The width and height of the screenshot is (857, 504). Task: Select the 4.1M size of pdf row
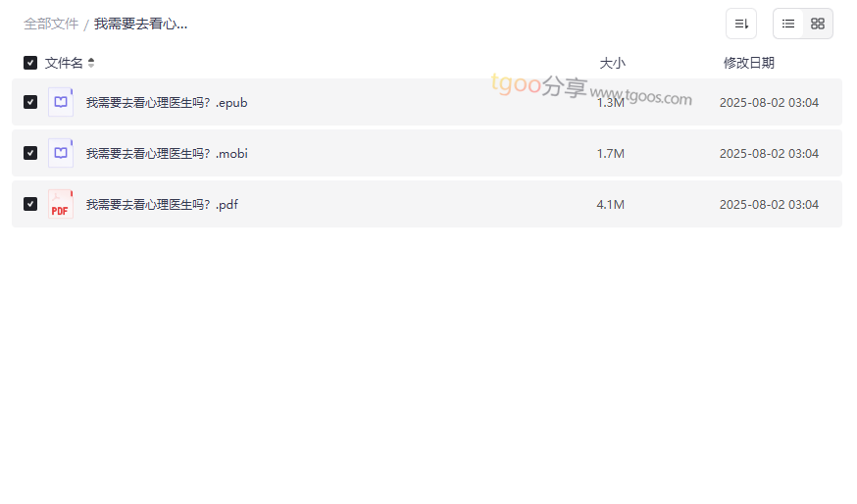coord(611,204)
